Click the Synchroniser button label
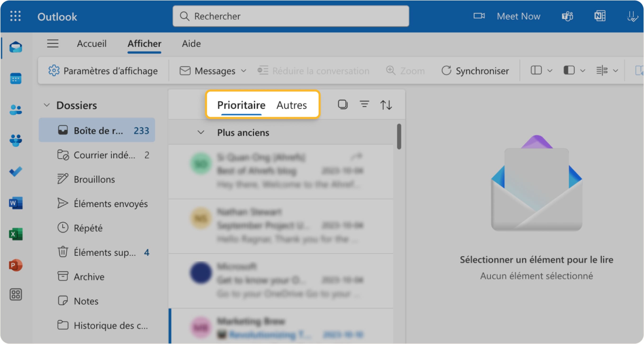644x344 pixels. (482, 71)
